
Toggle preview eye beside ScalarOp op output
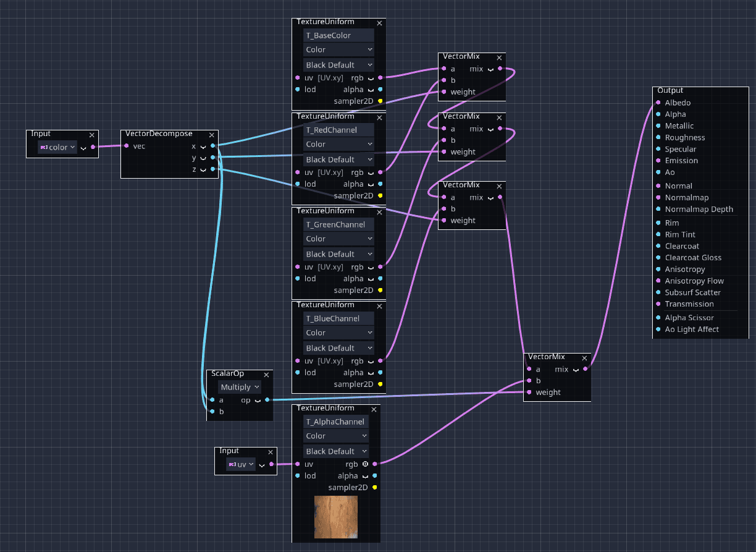coord(258,401)
